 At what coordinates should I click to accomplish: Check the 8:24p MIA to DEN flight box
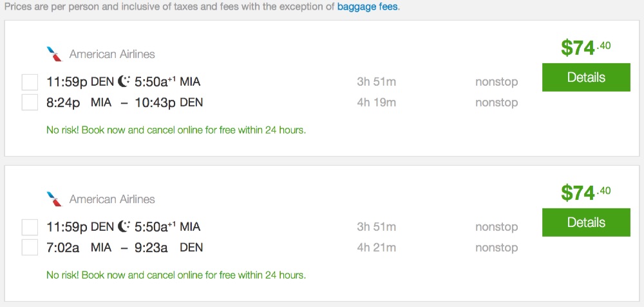[30, 103]
